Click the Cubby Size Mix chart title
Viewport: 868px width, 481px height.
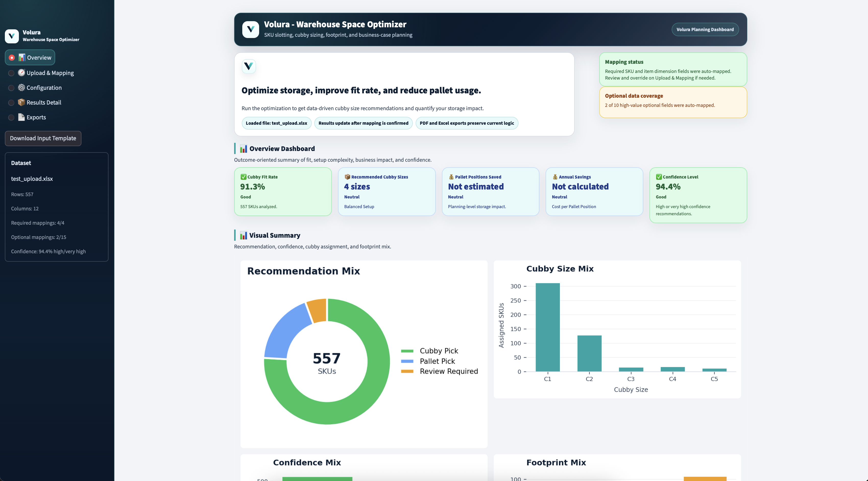(560, 269)
